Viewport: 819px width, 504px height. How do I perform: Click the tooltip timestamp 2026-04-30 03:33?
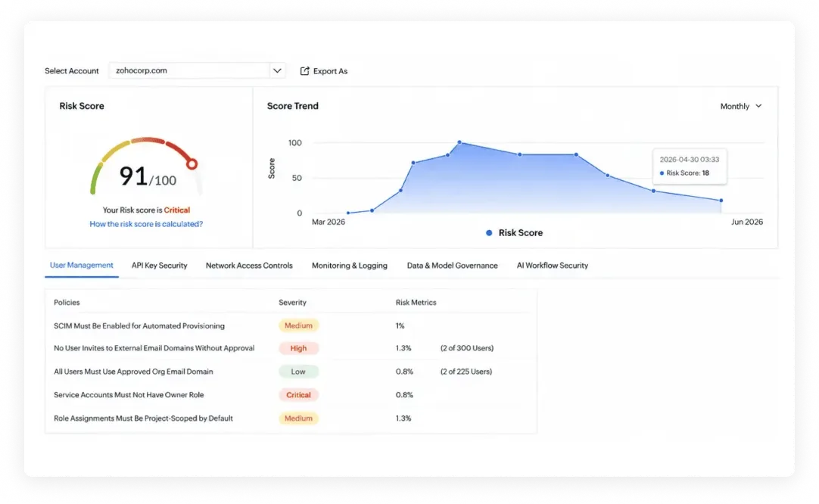pos(690,159)
